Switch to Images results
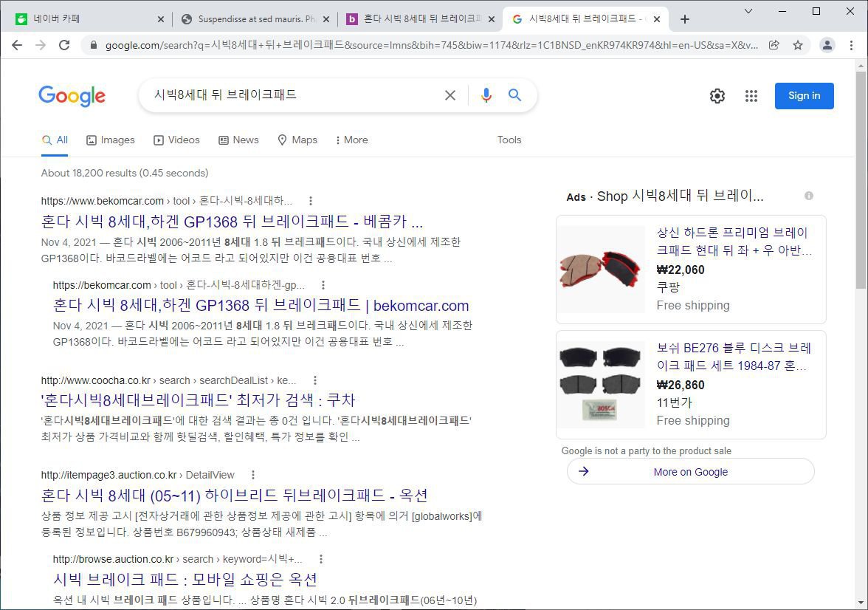This screenshot has width=868, height=610. tap(111, 140)
